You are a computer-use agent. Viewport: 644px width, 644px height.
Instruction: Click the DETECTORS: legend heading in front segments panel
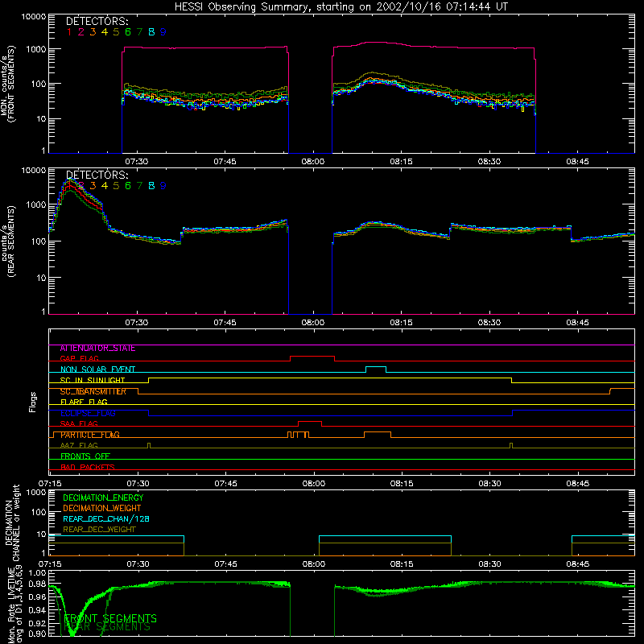point(97,22)
